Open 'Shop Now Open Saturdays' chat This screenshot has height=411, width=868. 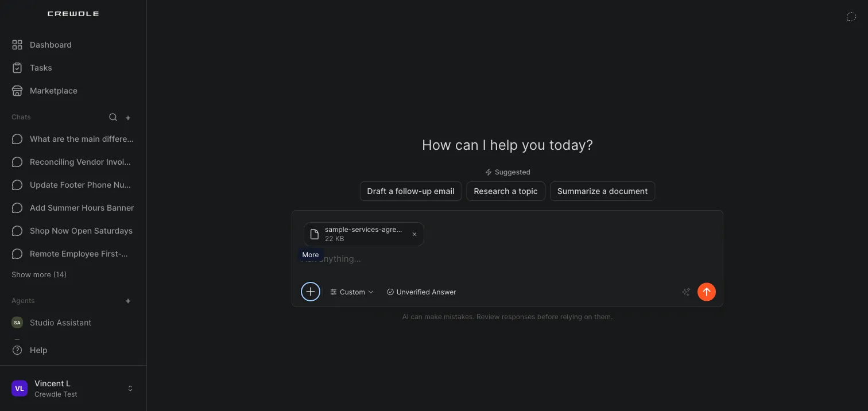click(73, 231)
